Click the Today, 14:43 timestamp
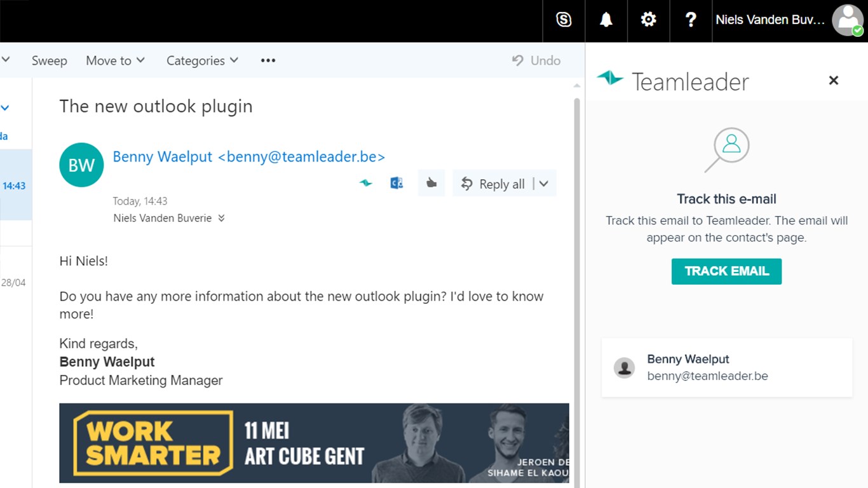This screenshot has height=488, width=868. coord(140,201)
